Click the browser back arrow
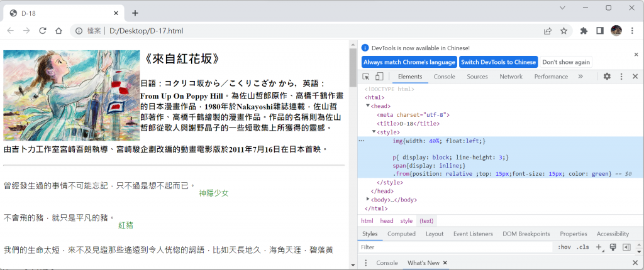This screenshot has width=644, height=270. pos(11,31)
